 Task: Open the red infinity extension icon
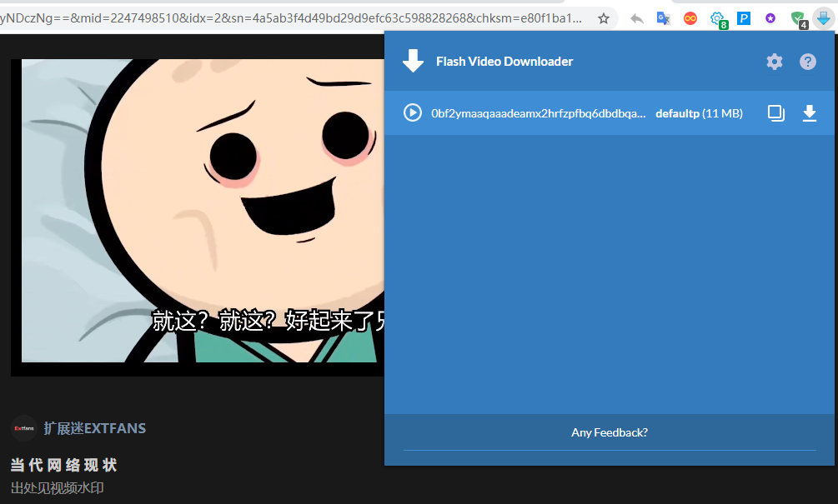[x=690, y=18]
